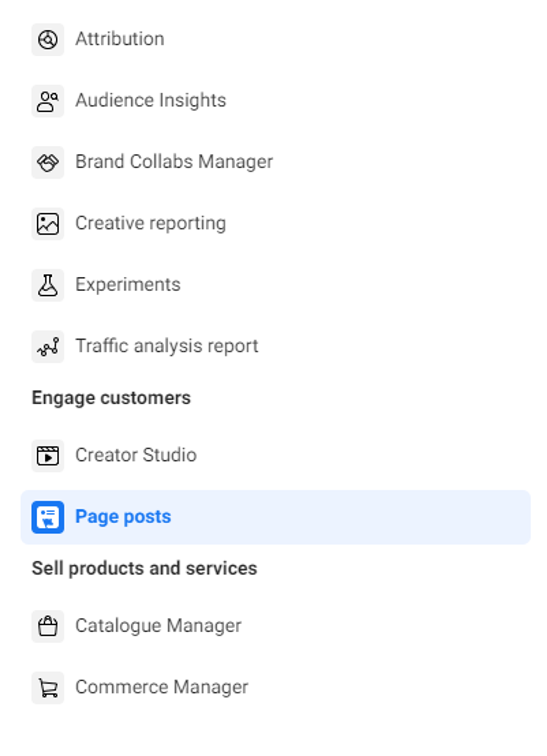The height and width of the screenshot is (756, 547).
Task: Click the Catalogue Manager bag icon
Action: point(48,626)
